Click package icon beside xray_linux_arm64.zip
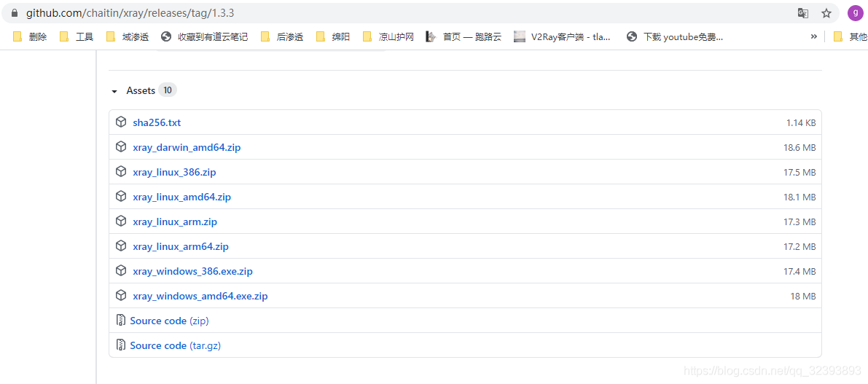This screenshot has height=384, width=868. point(121,246)
